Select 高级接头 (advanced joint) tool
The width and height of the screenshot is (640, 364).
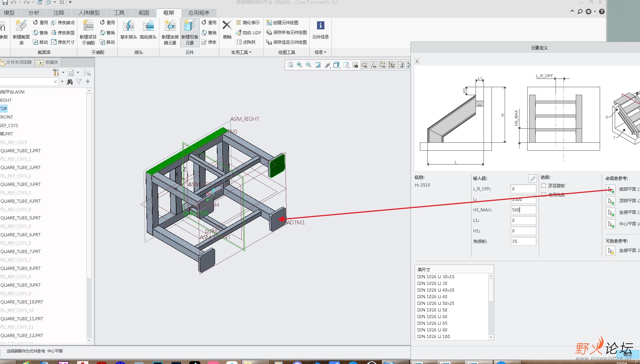point(148,29)
